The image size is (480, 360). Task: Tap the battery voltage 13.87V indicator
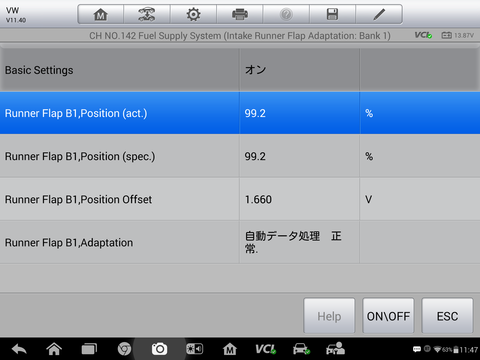(x=457, y=35)
